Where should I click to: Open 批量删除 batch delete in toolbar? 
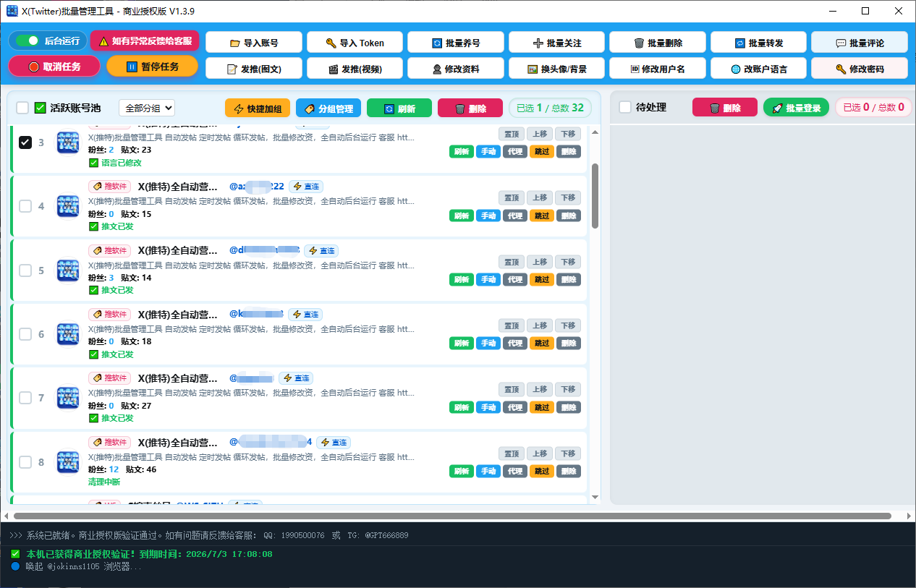658,43
